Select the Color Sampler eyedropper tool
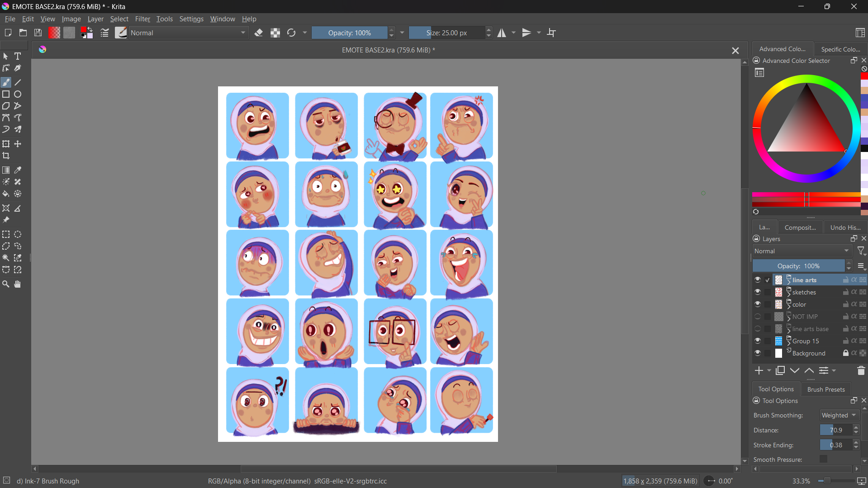The height and width of the screenshot is (488, 868). click(x=18, y=171)
